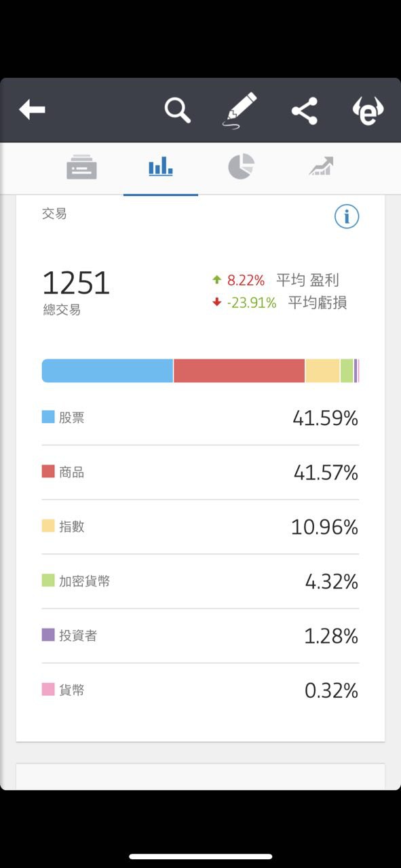401x868 pixels.
Task: Tap red commodities segment of bar
Action: tap(239, 371)
